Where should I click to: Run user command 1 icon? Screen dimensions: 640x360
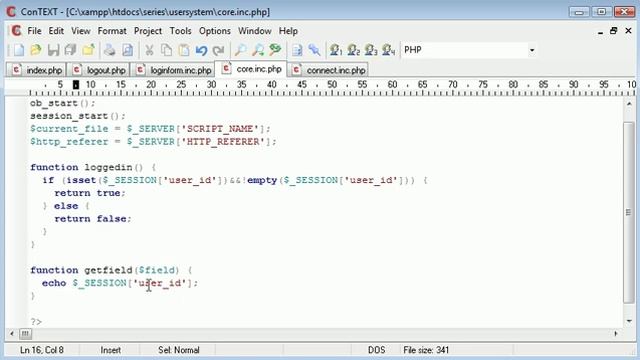click(x=336, y=50)
